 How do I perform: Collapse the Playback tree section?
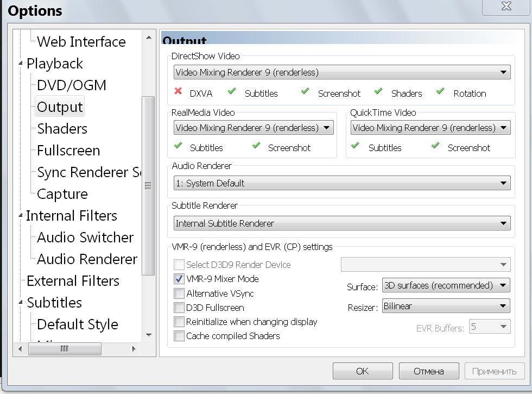point(21,64)
